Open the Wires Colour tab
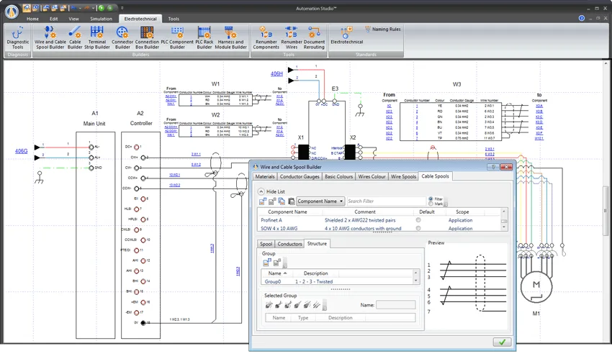This screenshot has height=364, width=612. [372, 177]
